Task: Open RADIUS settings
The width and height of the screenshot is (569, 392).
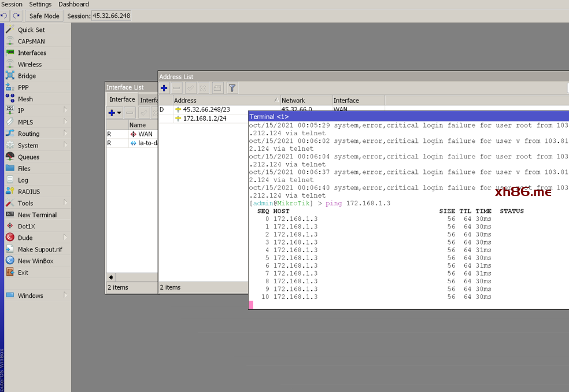Action: (29, 191)
